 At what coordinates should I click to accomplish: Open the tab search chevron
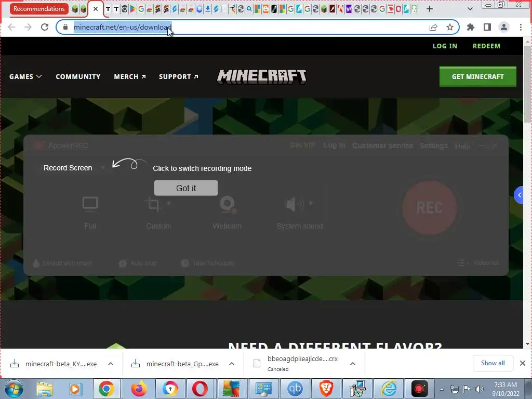[x=470, y=9]
